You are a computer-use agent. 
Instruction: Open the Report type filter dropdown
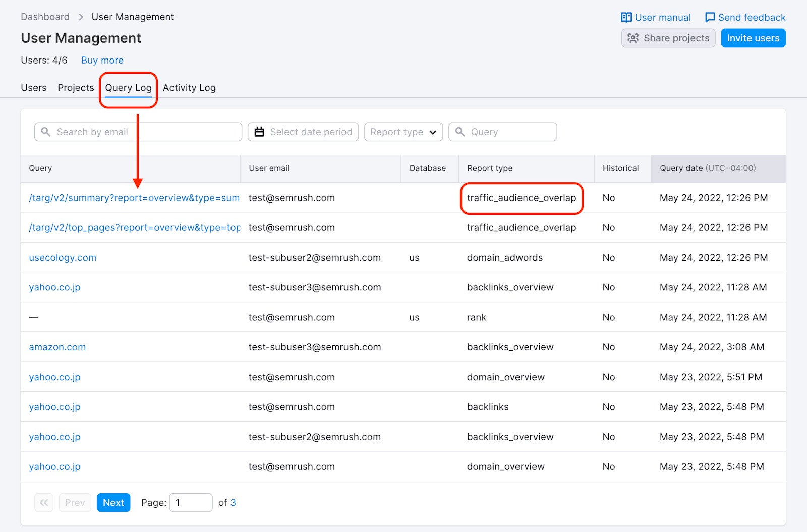(x=403, y=132)
